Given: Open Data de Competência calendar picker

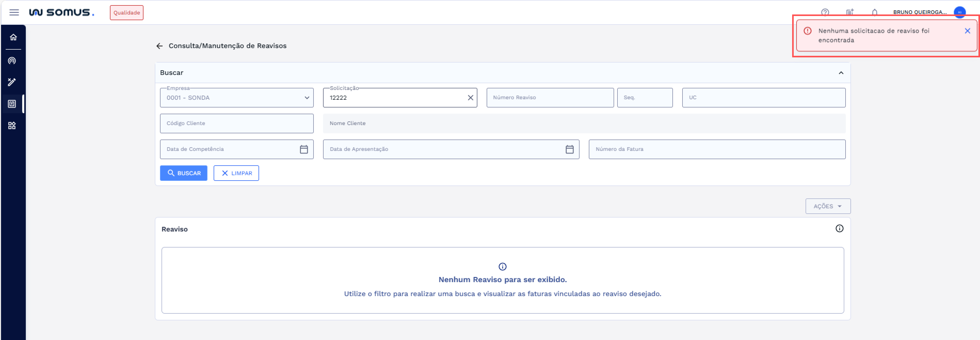Looking at the screenshot, I should pos(304,149).
